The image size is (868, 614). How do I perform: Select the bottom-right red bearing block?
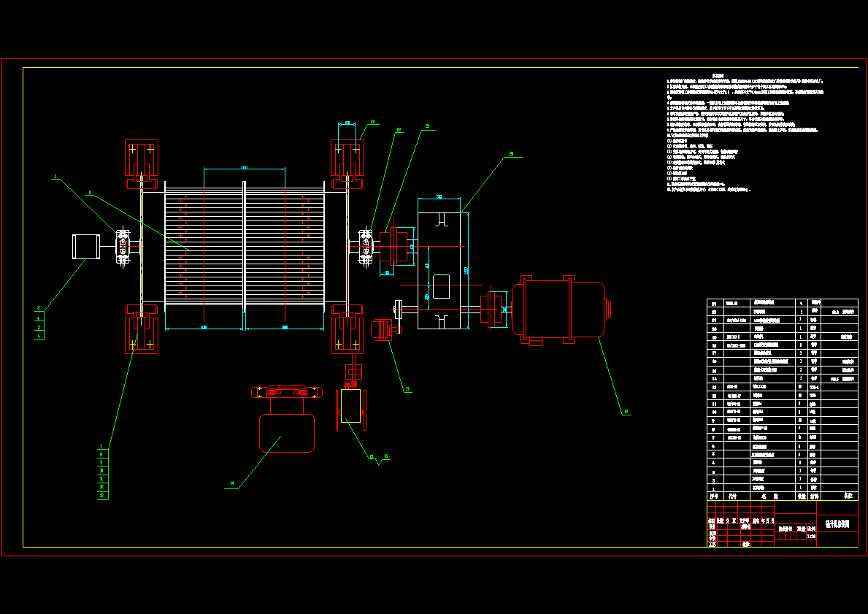click(x=347, y=329)
